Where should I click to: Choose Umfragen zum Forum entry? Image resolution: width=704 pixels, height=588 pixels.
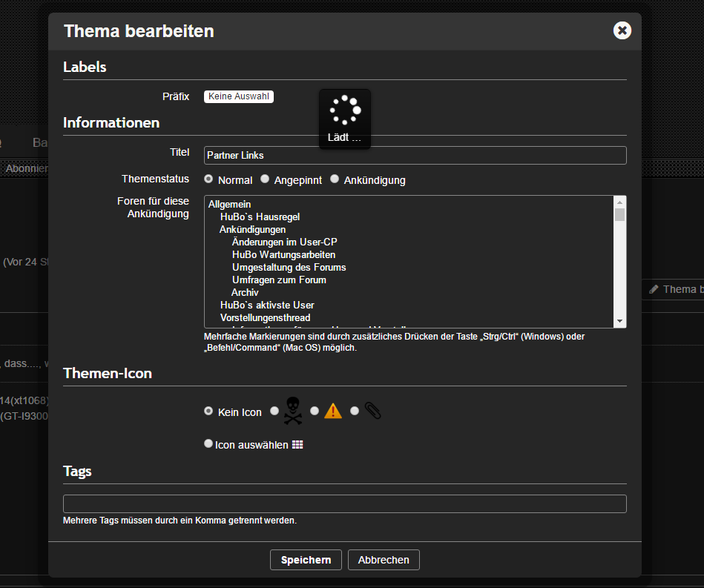pos(279,280)
